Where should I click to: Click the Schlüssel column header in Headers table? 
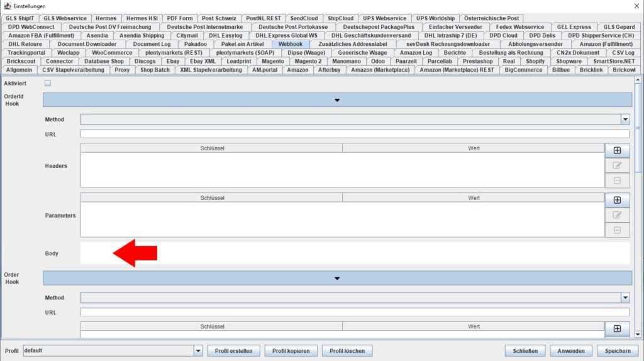pyautogui.click(x=212, y=148)
